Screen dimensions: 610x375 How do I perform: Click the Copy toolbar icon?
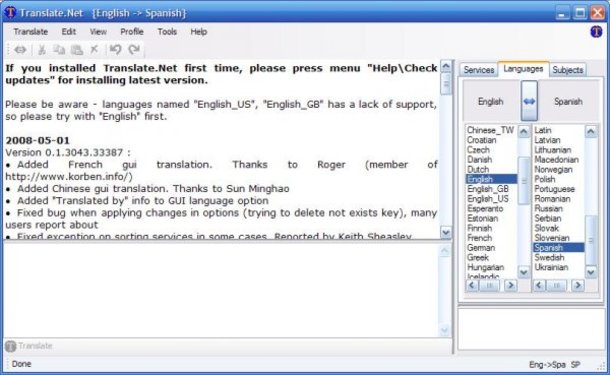(x=59, y=50)
